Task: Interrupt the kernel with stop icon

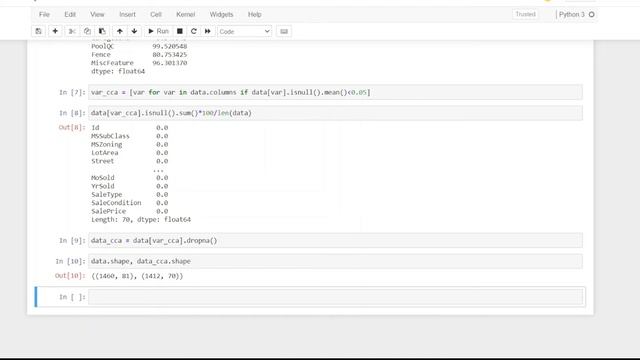Action: click(180, 31)
